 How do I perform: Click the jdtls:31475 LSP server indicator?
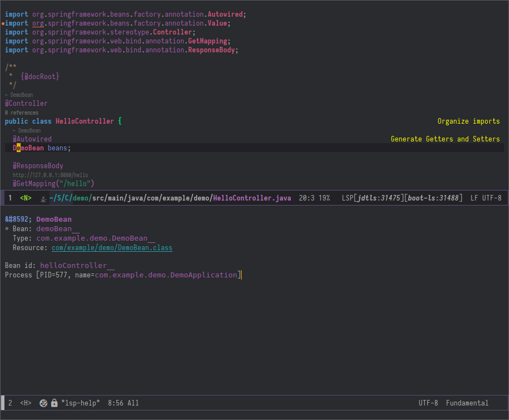click(x=379, y=198)
